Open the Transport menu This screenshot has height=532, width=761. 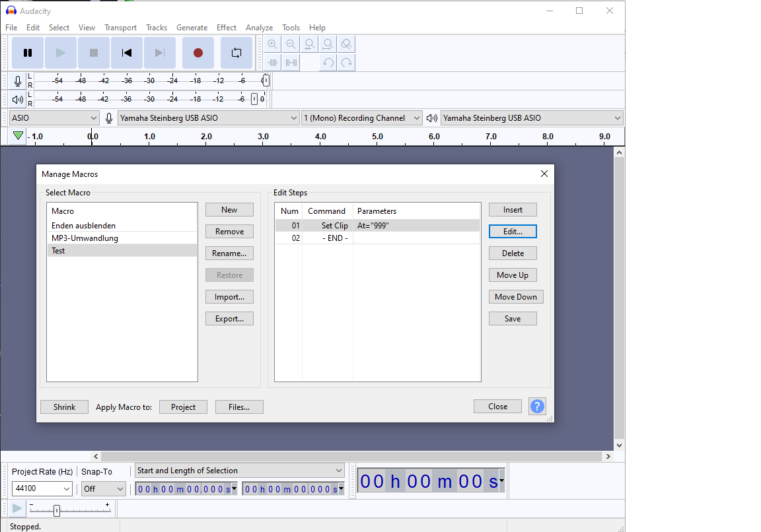pos(120,28)
